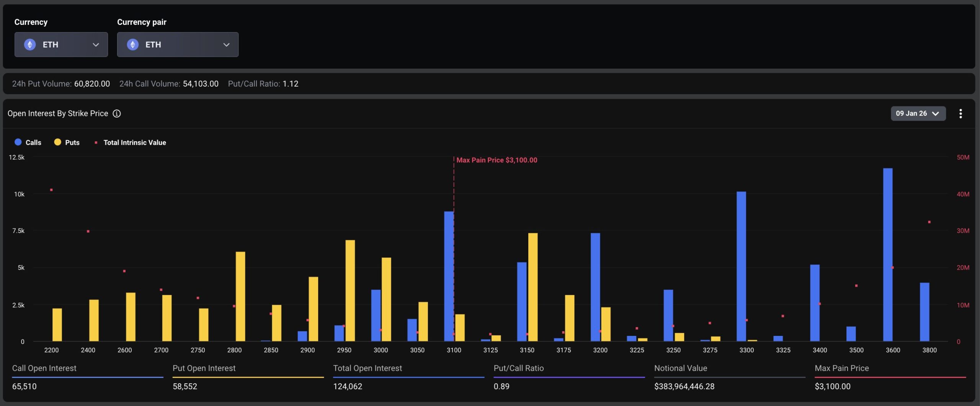Click the Max Pain Price stat showing $3,100.00

pyautogui.click(x=833, y=386)
